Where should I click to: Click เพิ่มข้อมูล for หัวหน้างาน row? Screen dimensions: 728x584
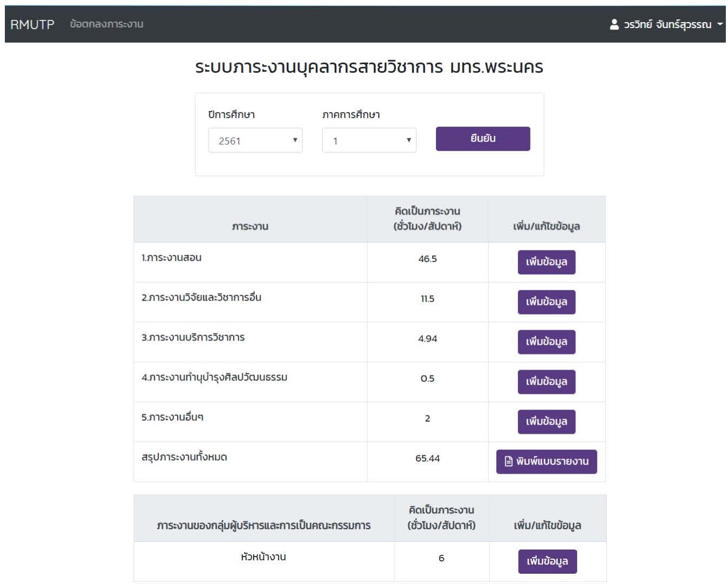[x=547, y=561]
